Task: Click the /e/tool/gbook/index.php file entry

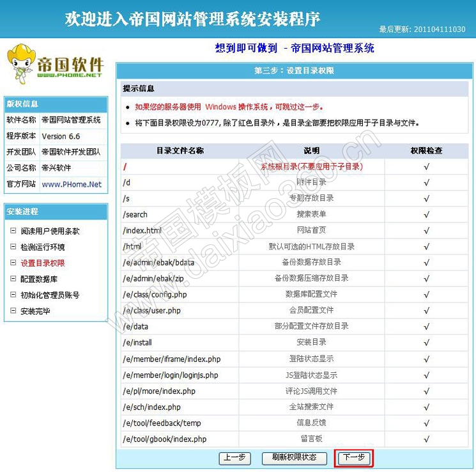Action: coord(164,439)
